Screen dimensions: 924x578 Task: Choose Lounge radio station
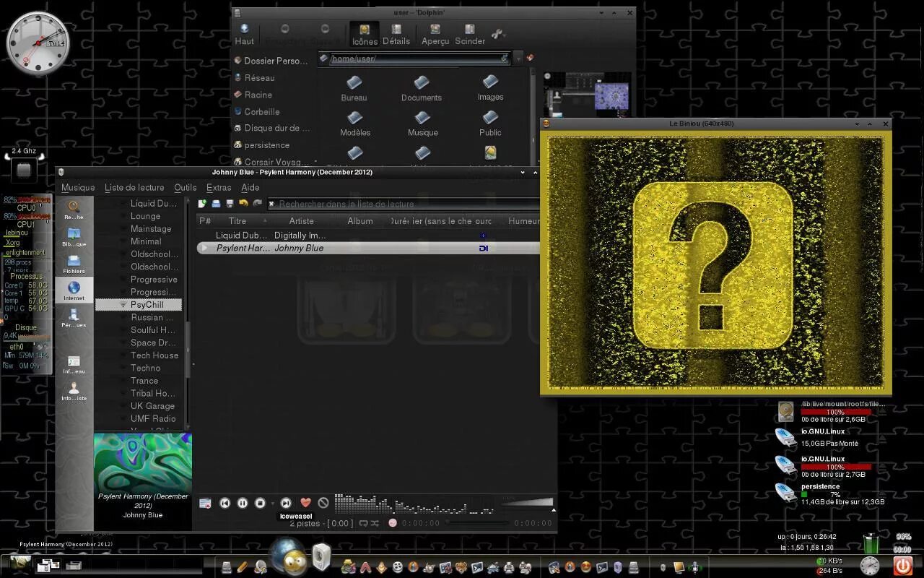(x=145, y=216)
